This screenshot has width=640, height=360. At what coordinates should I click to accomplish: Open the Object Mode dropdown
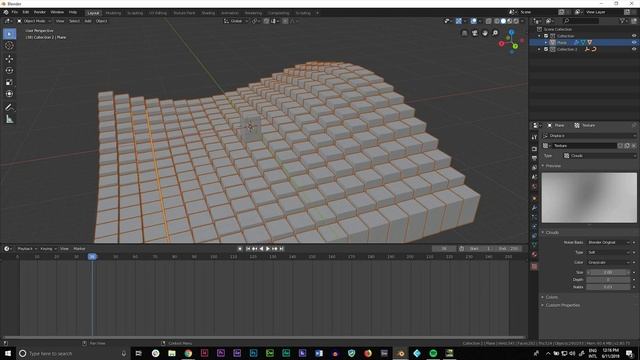click(x=34, y=21)
